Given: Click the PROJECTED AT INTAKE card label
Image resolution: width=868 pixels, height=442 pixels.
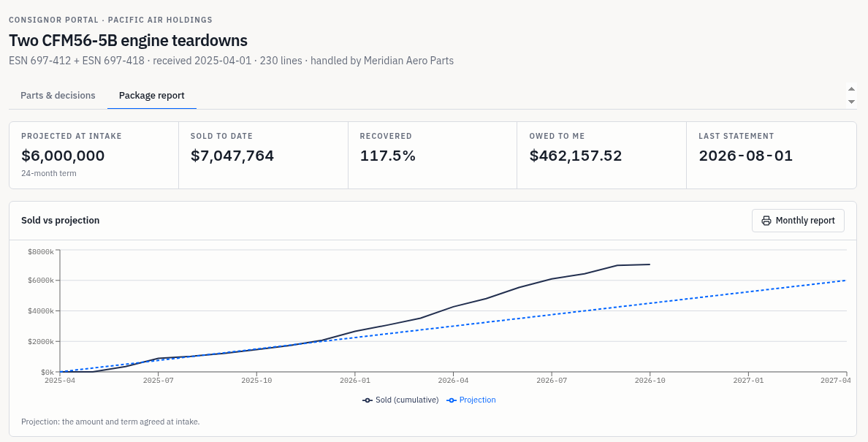Looking at the screenshot, I should click(x=72, y=136).
